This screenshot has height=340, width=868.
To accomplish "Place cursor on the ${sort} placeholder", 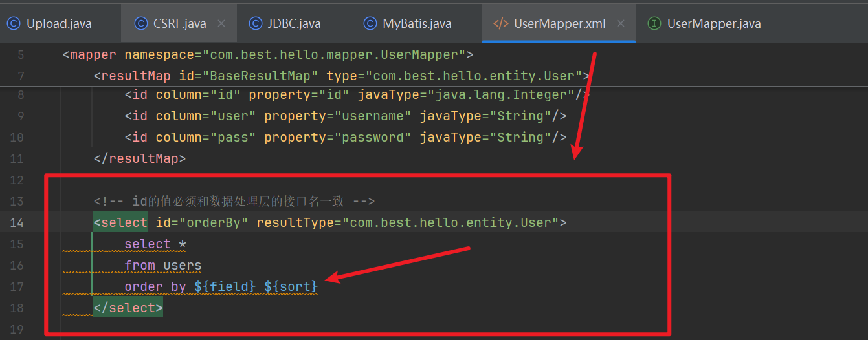I will pyautogui.click(x=291, y=286).
